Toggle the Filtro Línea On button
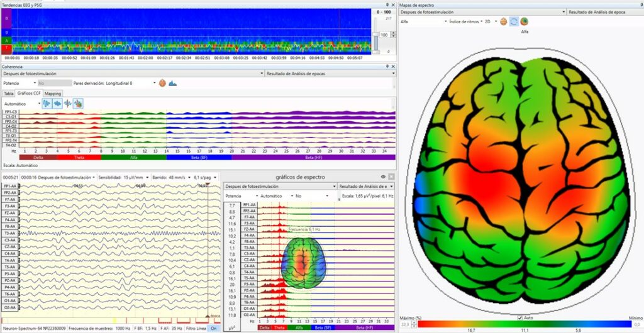This screenshot has width=644, height=333. tap(213, 328)
